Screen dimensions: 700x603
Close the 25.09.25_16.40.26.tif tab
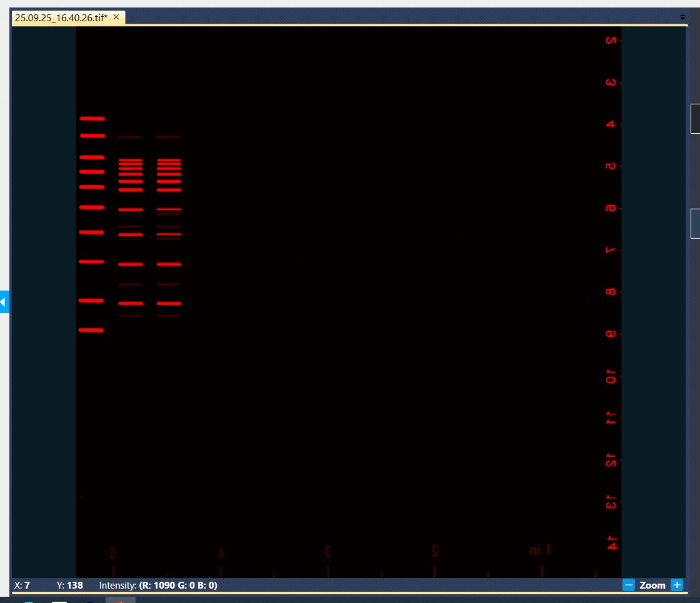pyautogui.click(x=116, y=17)
